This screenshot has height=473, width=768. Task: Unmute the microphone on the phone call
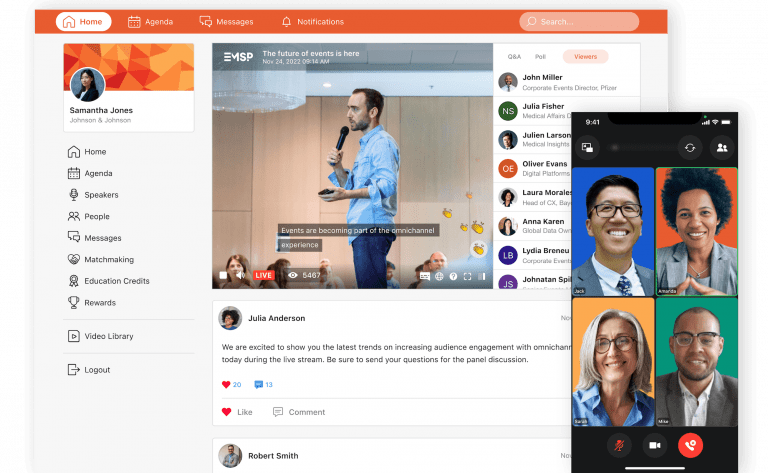[621, 444]
